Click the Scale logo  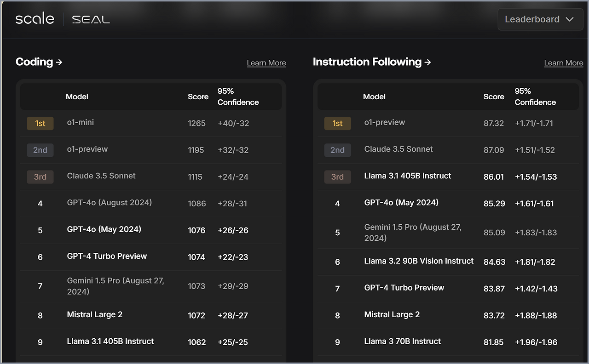click(35, 19)
